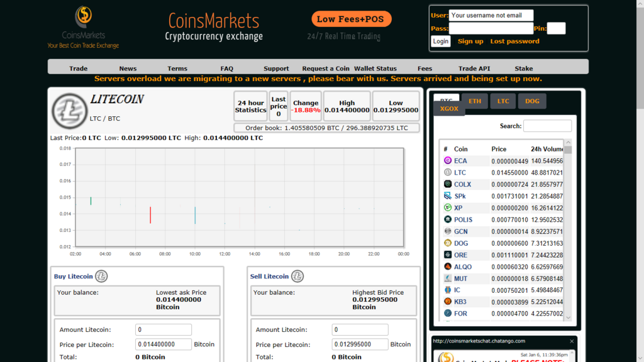
Task: Focus the User name input field
Action: click(x=491, y=15)
